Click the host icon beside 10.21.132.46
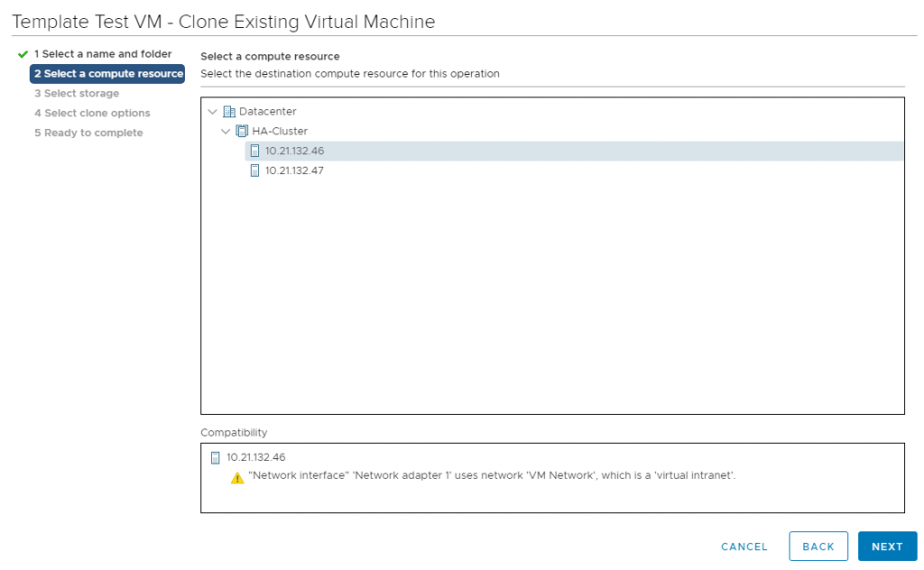924x570 pixels. 253,151
